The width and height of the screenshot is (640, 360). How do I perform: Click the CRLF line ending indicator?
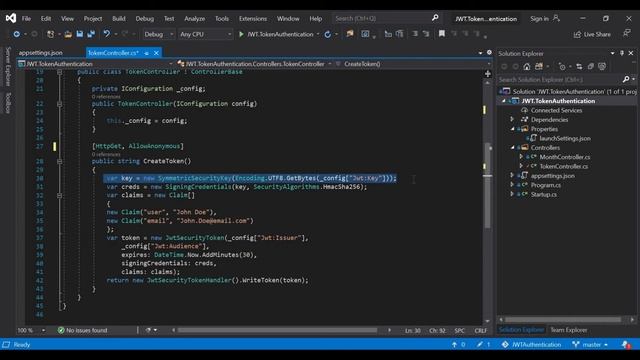click(480, 330)
